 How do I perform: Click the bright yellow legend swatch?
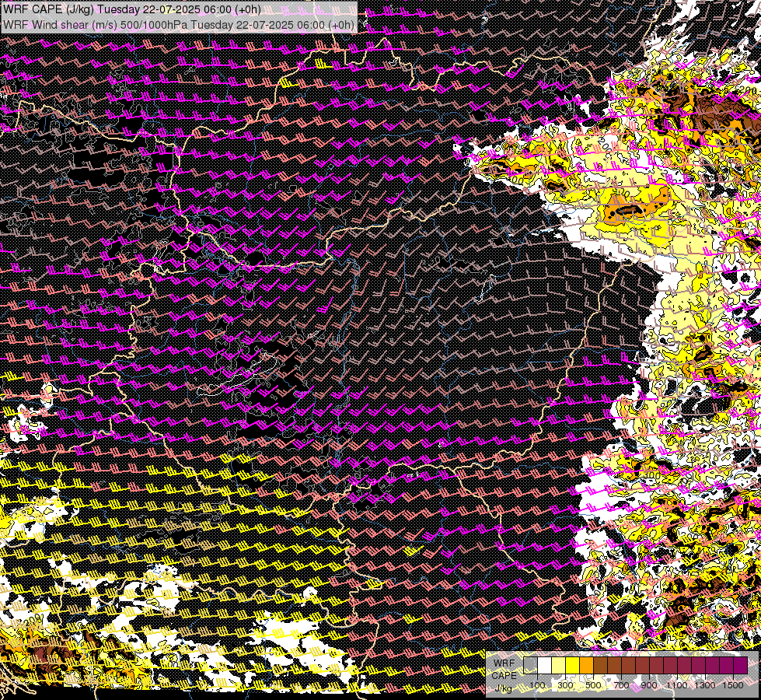pos(573,665)
